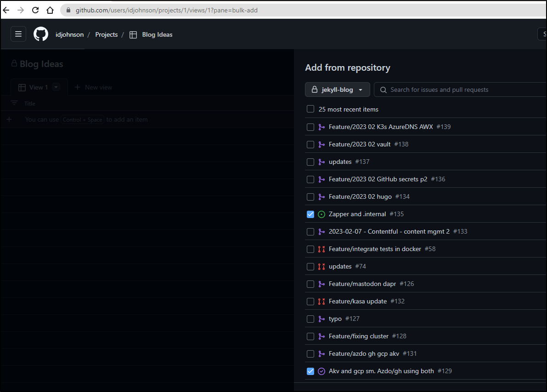Click merged PR icon for updates #137
This screenshot has height=392, width=547.
coord(321,162)
